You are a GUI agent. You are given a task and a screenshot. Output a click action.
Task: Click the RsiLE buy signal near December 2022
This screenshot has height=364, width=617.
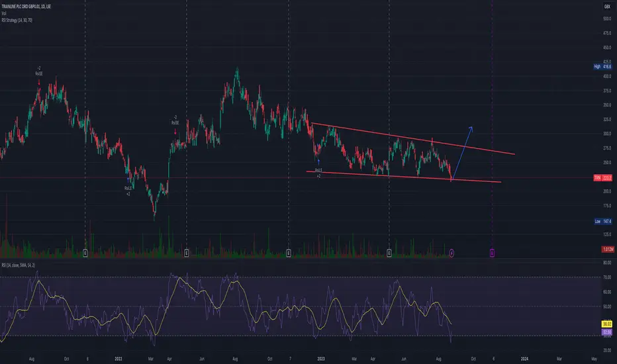tap(318, 170)
